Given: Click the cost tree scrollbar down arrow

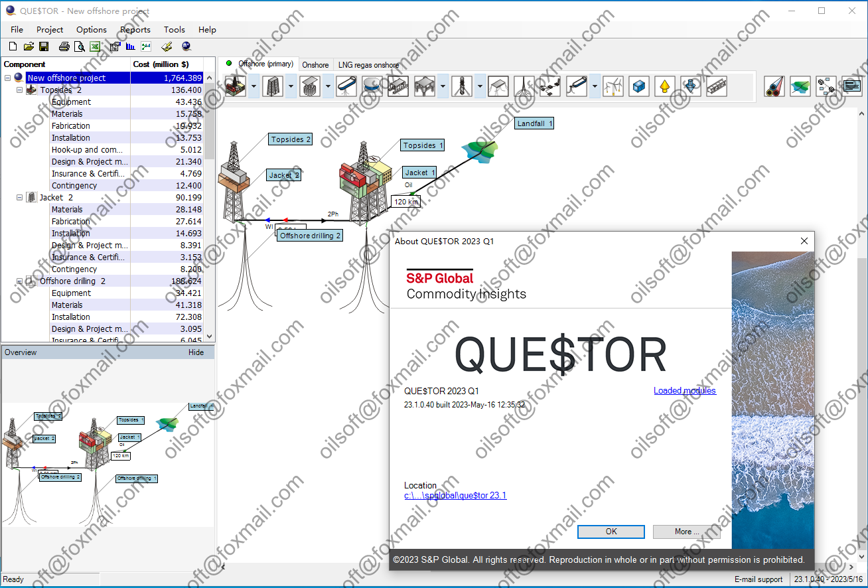Looking at the screenshot, I should (x=210, y=336).
